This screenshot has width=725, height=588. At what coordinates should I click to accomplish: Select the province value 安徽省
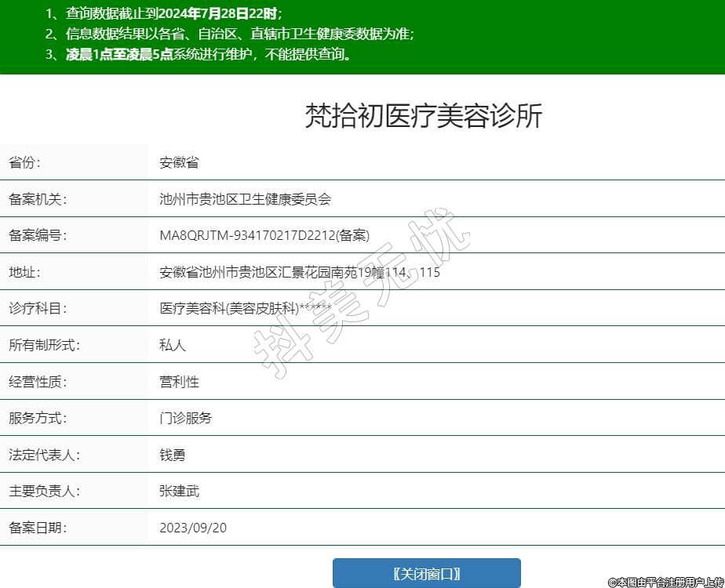(179, 163)
